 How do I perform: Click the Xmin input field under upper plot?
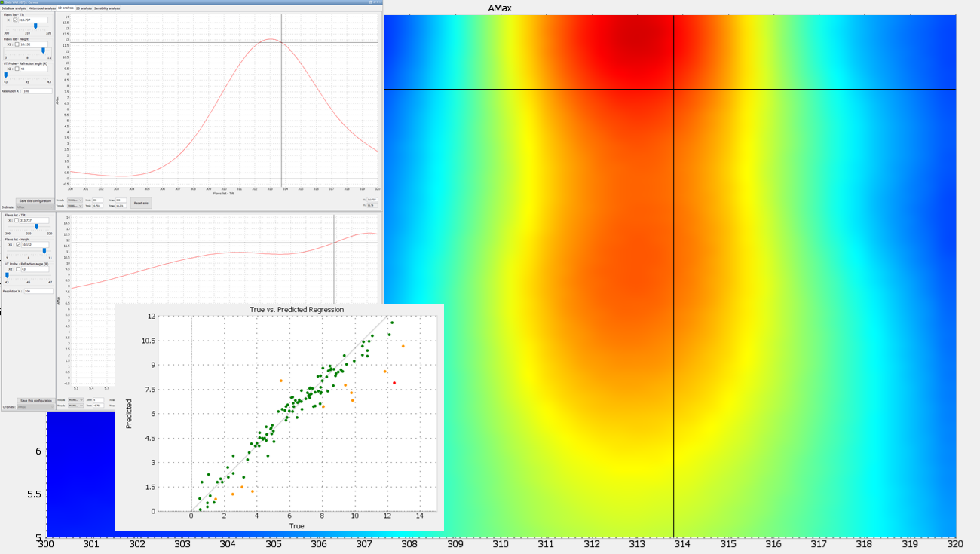coord(97,200)
